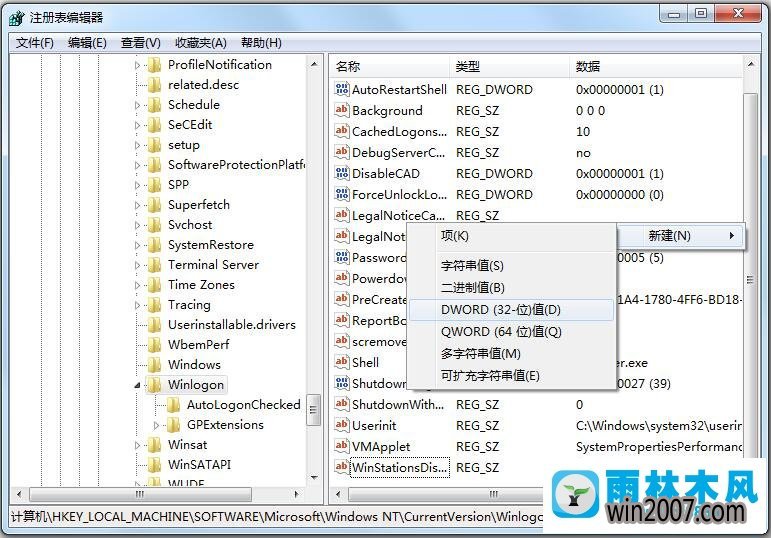The height and width of the screenshot is (538, 771).
Task: Click the Background string value icon
Action: (342, 110)
